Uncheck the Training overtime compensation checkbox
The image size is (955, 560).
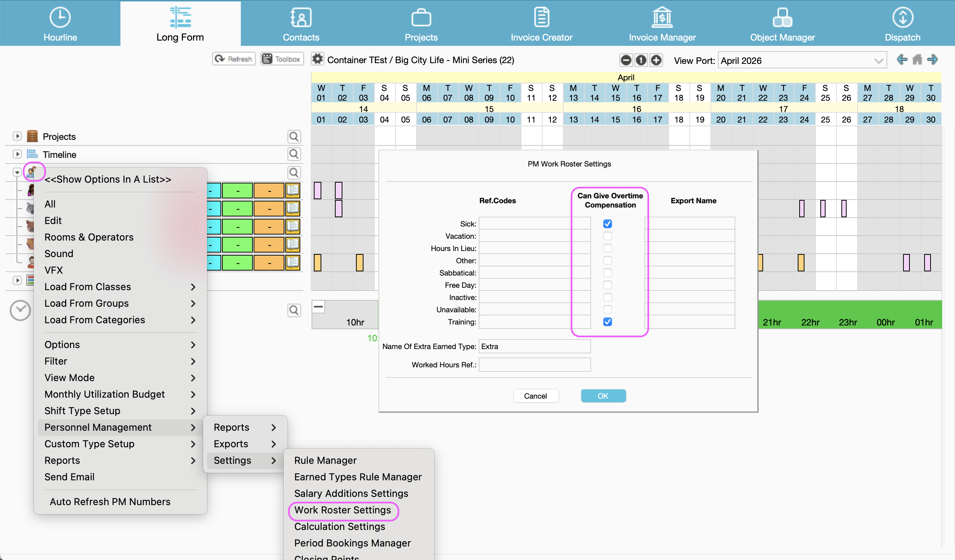(607, 322)
